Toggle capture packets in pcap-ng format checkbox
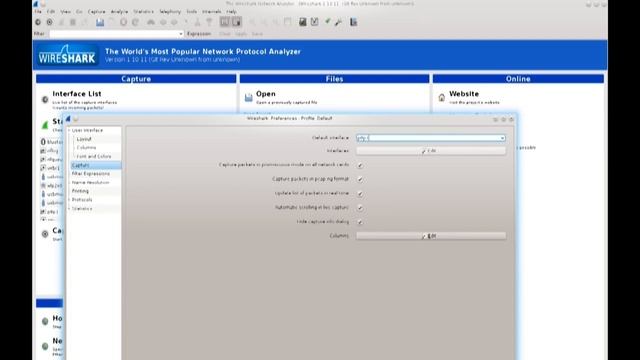The image size is (640, 360). [x=360, y=179]
